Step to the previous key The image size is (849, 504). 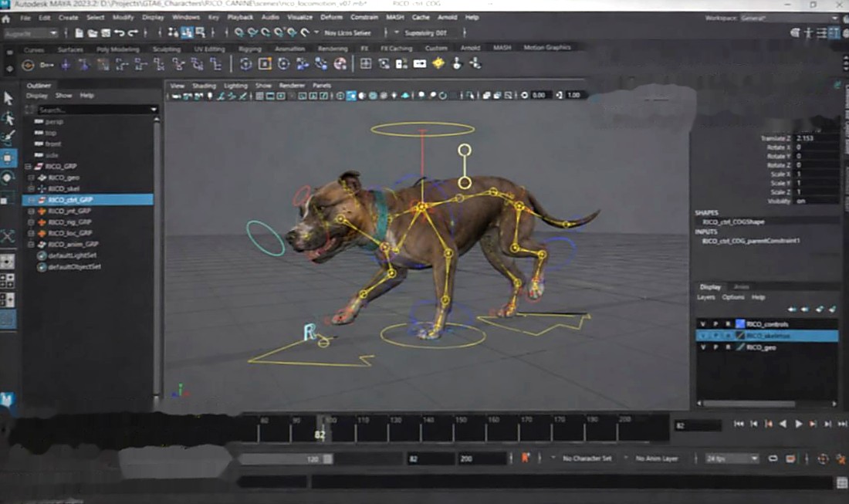tap(768, 424)
